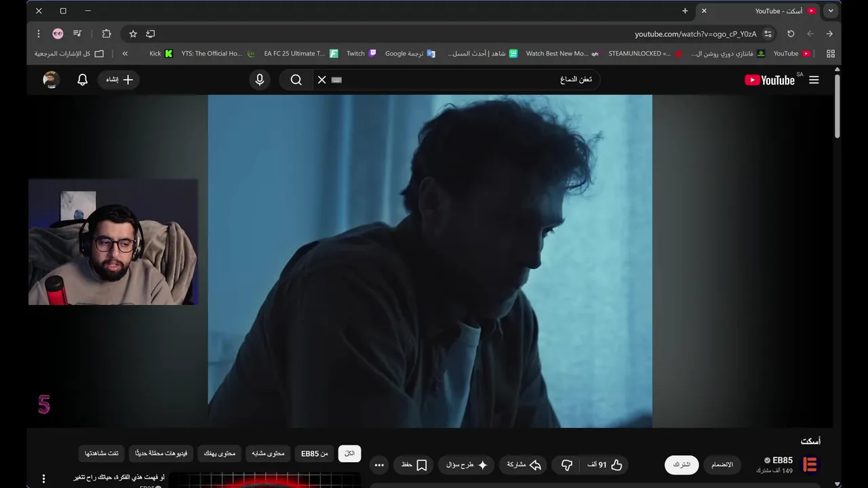Click the الانضمام join button
The height and width of the screenshot is (488, 868).
pyautogui.click(x=722, y=465)
